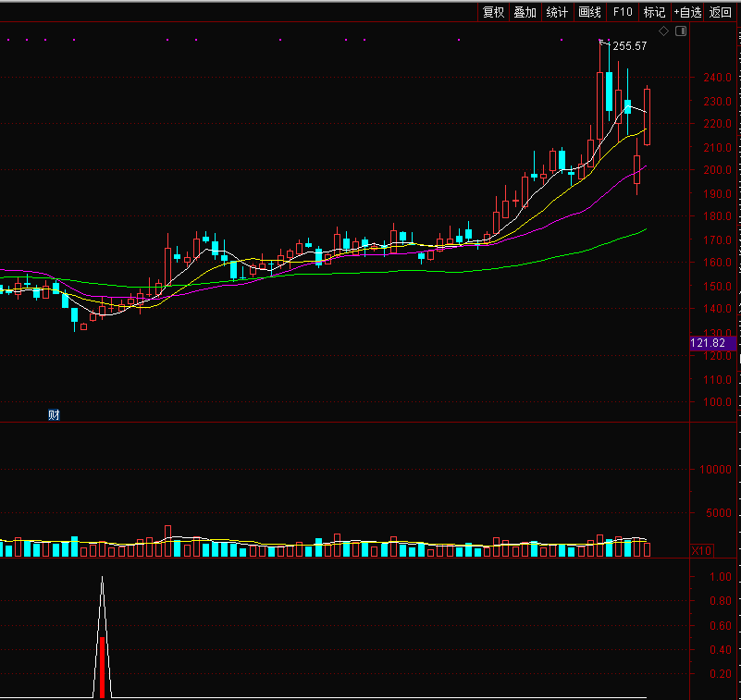Click the diamond icon above chart
Screen dimensions: 741x700
[664, 31]
